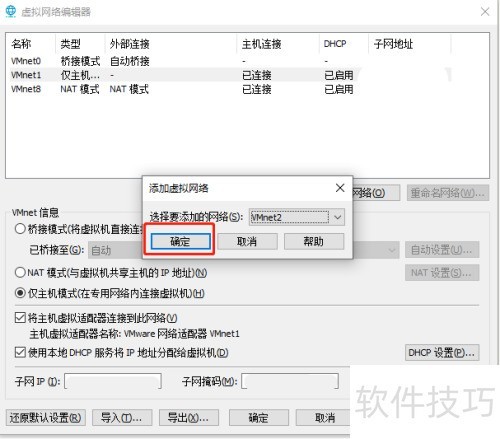Toggle 使用本地 DHCP 服务 checkbox
Screen dimensions: 500x439
(x=20, y=352)
